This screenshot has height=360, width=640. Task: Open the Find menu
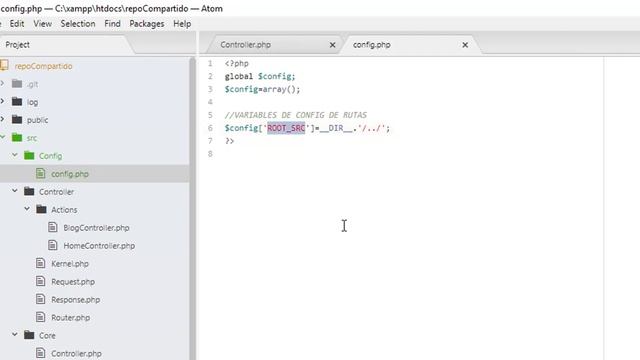112,24
